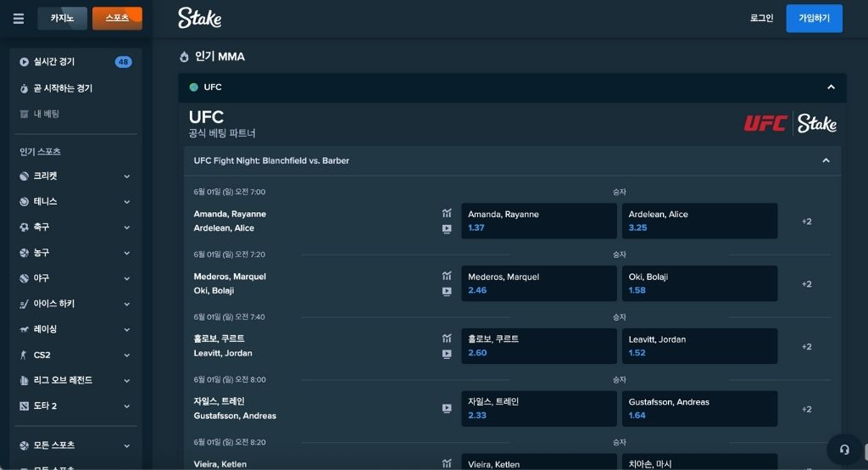Screen dimensions: 868x470
Task: Open +2 markets for 자일스 vs Gustafsson
Action: point(807,409)
